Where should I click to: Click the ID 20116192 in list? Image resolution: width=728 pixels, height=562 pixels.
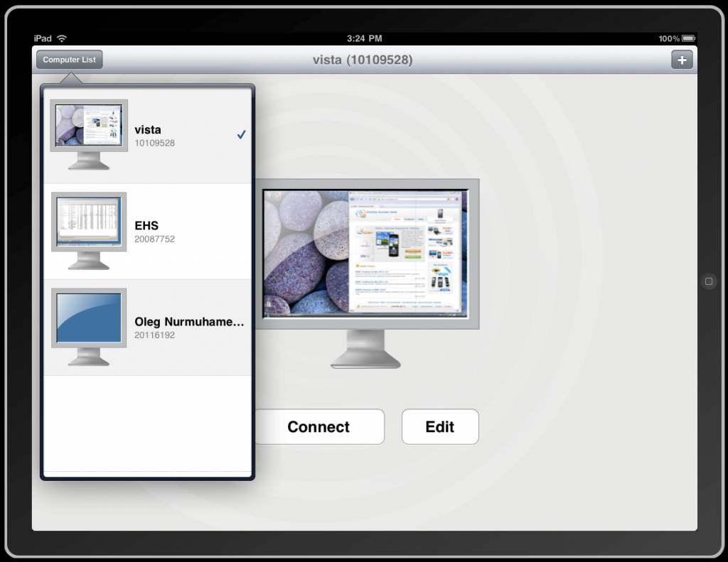click(x=154, y=335)
